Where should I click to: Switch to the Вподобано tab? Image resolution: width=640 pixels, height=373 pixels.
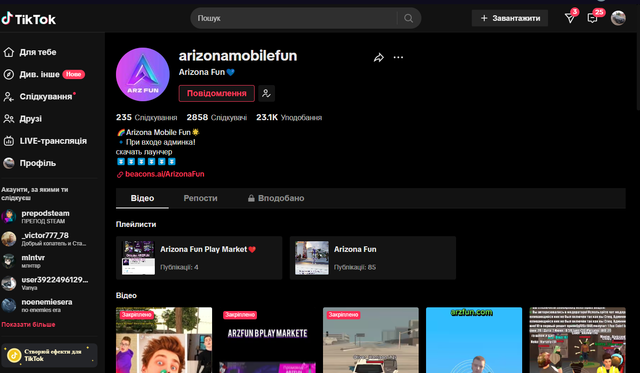tap(276, 198)
